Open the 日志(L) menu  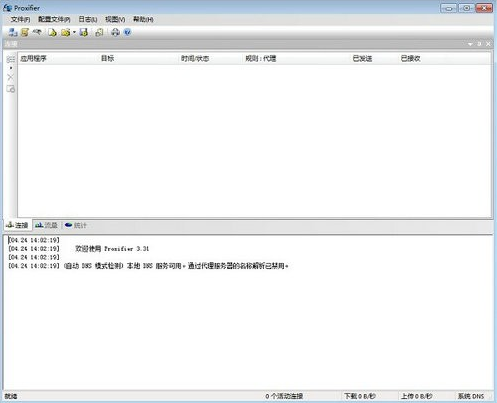88,19
